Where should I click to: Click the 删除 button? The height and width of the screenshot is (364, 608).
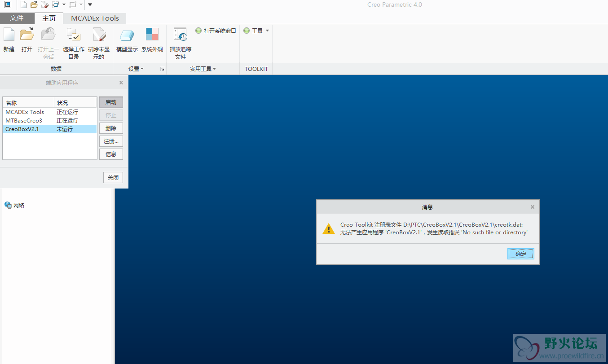click(111, 128)
